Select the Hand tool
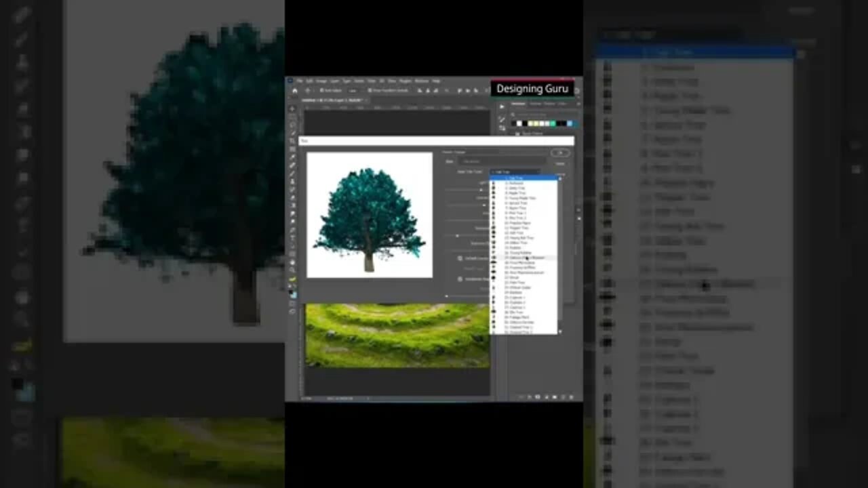 (292, 262)
